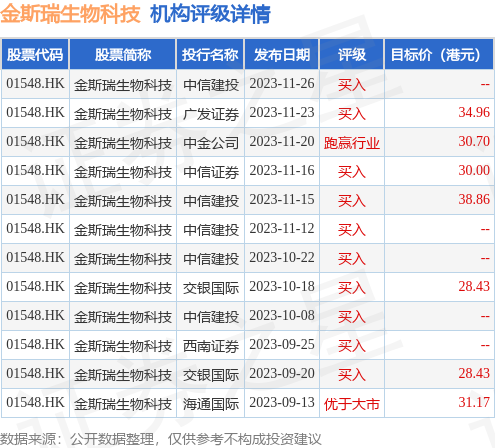Click the date 2023-11-26 cell
This screenshot has height=448, width=495.
point(282,83)
